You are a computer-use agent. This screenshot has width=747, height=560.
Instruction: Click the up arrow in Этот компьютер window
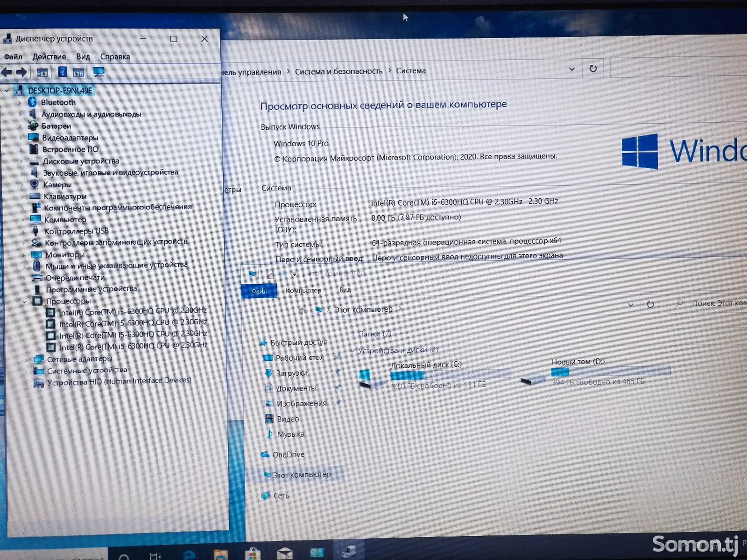click(302, 310)
